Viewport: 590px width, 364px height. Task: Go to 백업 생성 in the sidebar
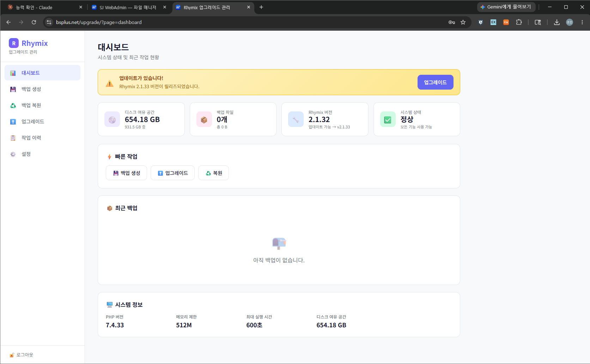[42, 89]
